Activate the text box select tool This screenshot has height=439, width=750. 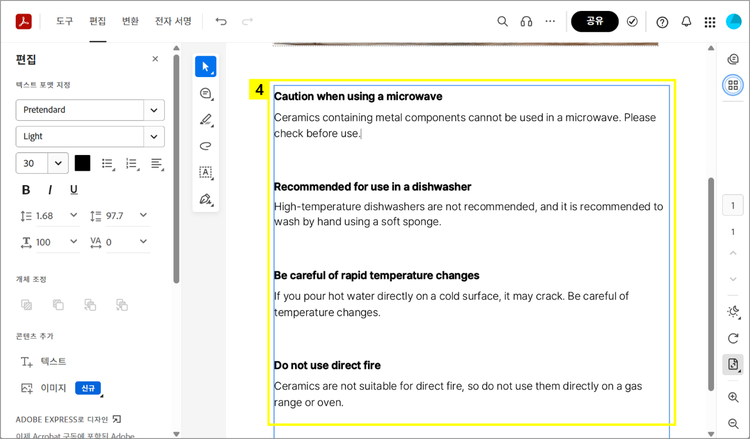pos(206,172)
